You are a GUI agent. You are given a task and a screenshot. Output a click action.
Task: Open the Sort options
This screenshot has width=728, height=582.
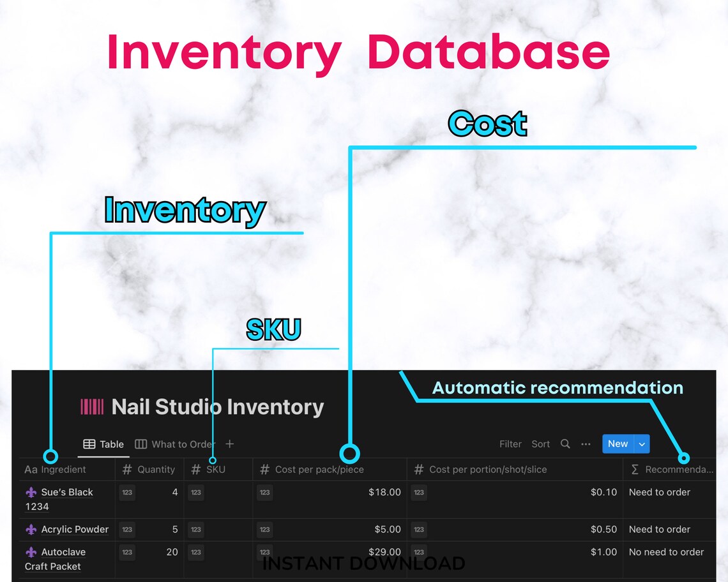tap(540, 444)
